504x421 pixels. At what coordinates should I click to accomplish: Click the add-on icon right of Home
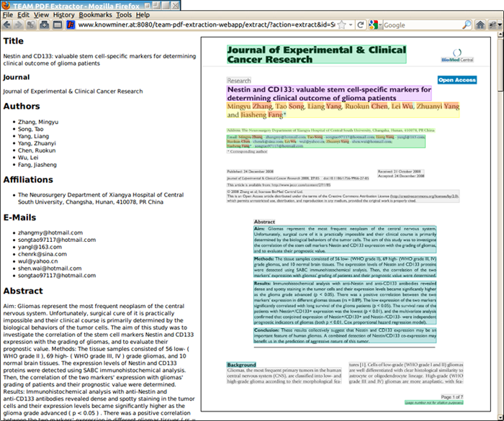click(492, 24)
